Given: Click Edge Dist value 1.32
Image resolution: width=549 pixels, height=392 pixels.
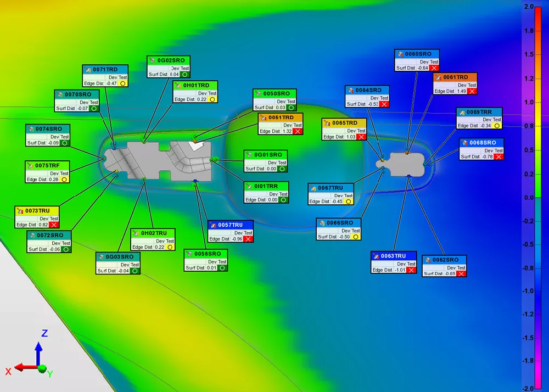Looking at the screenshot, I should click(287, 131).
